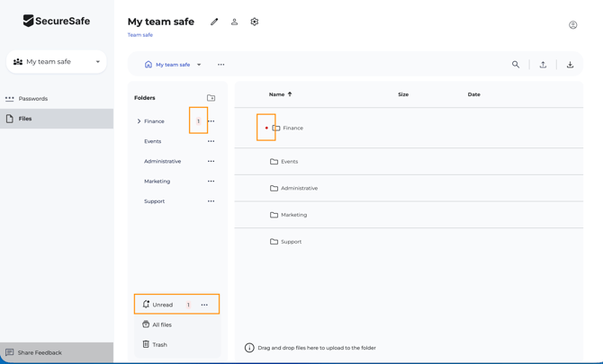Click the pencil edit icon beside safe title

tap(214, 22)
